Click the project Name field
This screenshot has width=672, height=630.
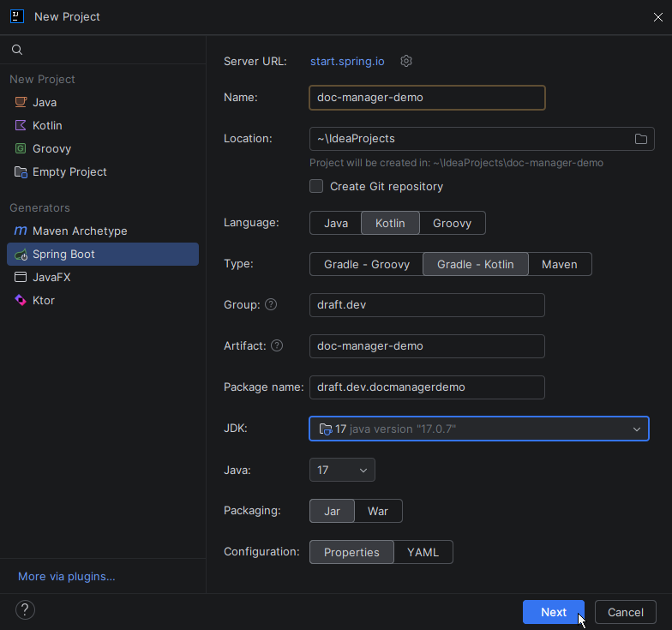[427, 98]
